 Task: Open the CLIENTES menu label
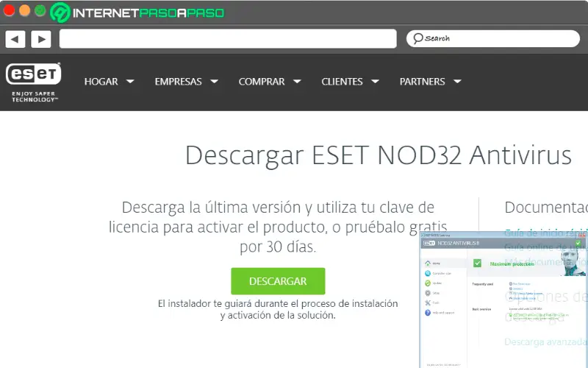tap(342, 82)
